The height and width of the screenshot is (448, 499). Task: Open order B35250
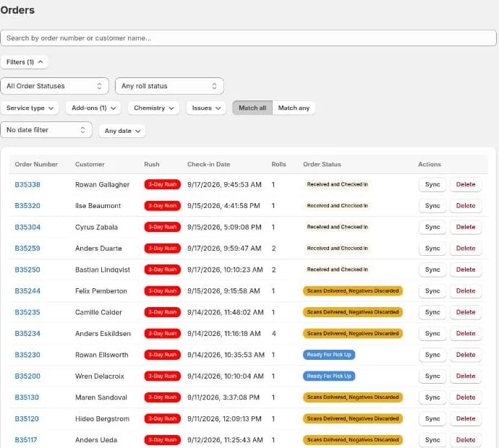[x=27, y=270]
